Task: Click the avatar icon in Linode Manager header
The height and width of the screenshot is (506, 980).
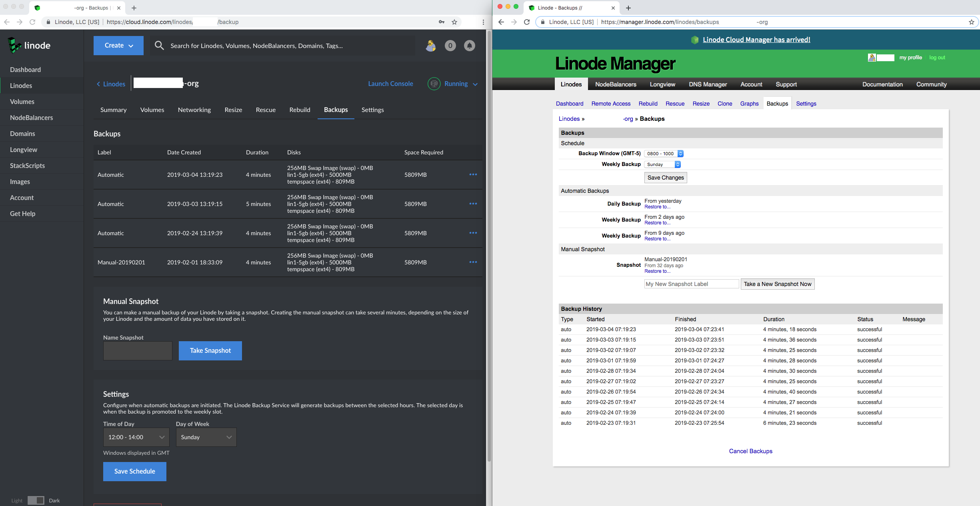Action: click(872, 58)
